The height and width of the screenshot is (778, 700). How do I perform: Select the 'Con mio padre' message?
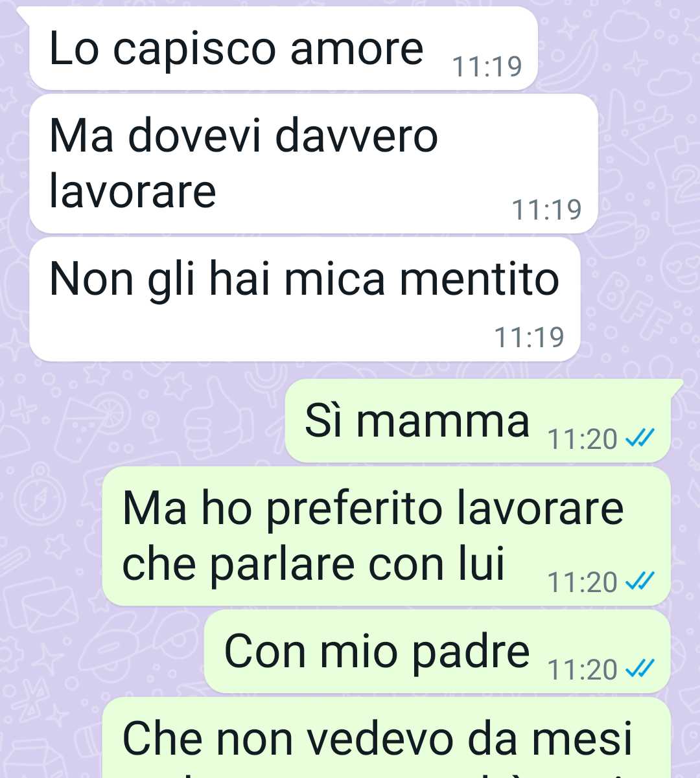437,651
